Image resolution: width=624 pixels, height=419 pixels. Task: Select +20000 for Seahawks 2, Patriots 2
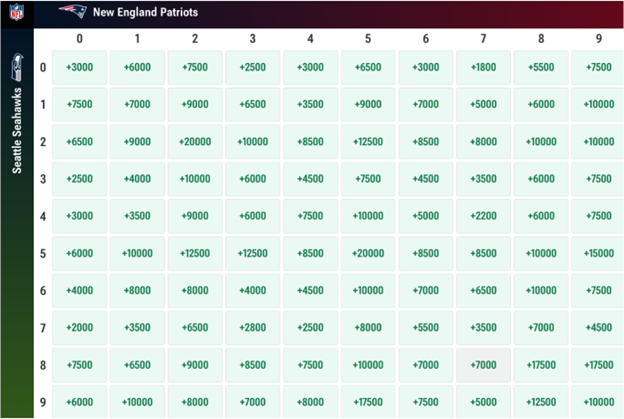pyautogui.click(x=194, y=142)
